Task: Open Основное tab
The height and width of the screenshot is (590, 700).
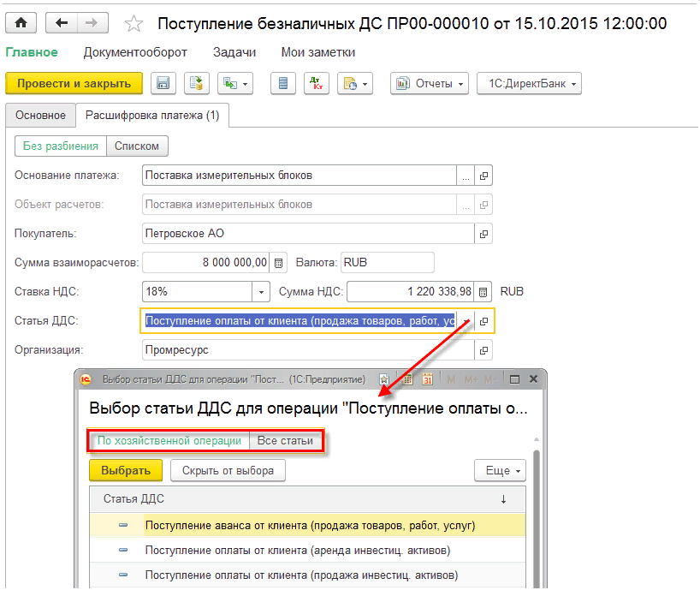Action: click(40, 115)
